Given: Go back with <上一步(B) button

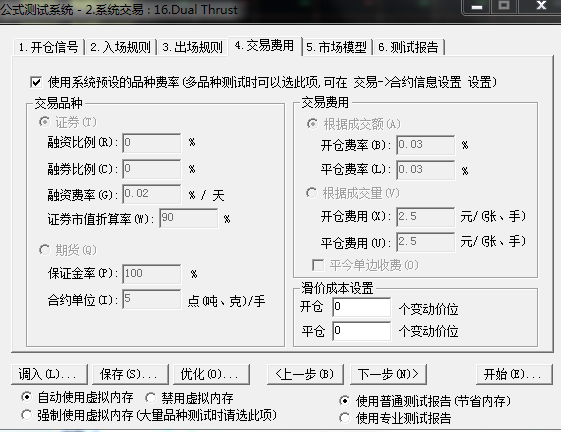Looking at the screenshot, I should [305, 374].
